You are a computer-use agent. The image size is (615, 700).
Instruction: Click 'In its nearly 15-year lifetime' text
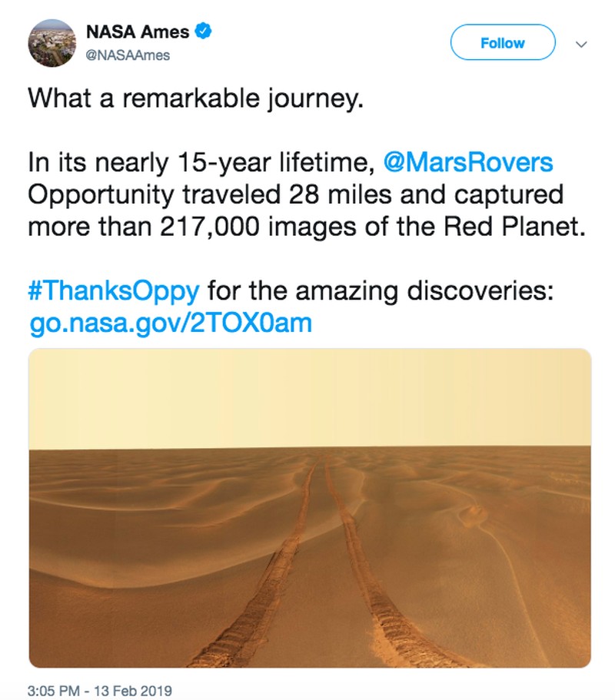point(201,162)
